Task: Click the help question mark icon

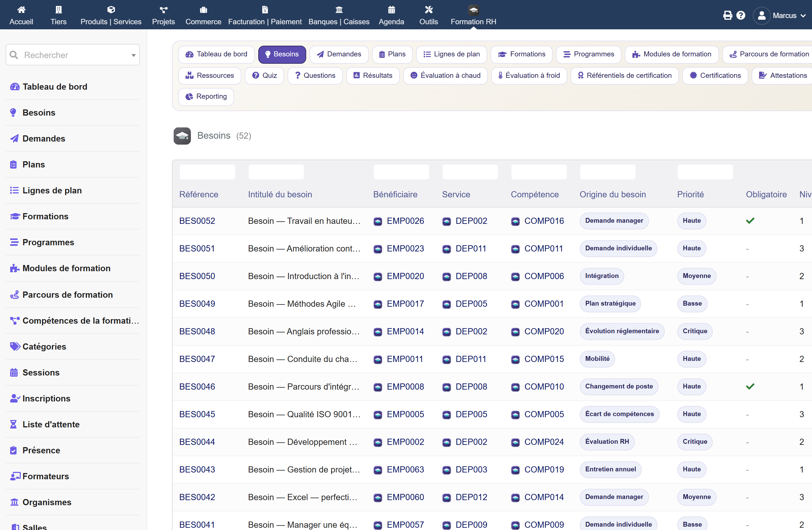Action: 741,15
